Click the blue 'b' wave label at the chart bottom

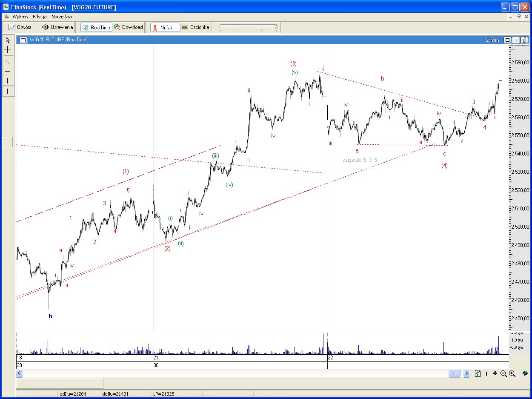50,316
